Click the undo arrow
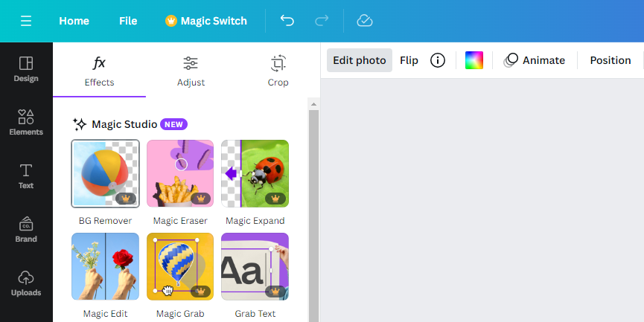Screen dimensions: 644x322 click(287, 21)
